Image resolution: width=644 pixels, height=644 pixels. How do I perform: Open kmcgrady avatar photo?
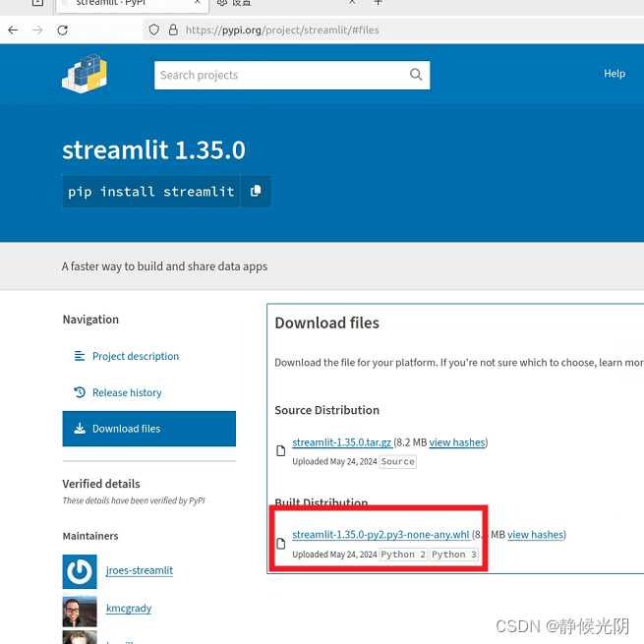tap(80, 612)
